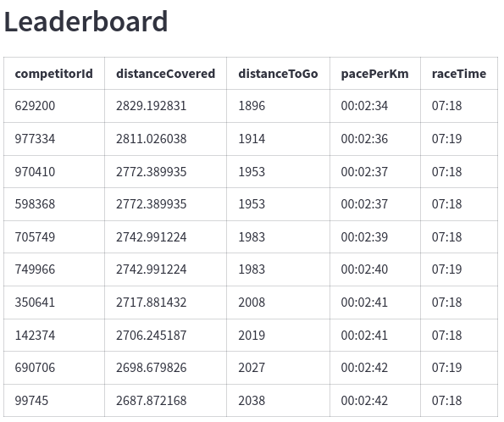The width and height of the screenshot is (504, 422).
Task: Click race time 07:18 in row 705749
Action: [446, 237]
